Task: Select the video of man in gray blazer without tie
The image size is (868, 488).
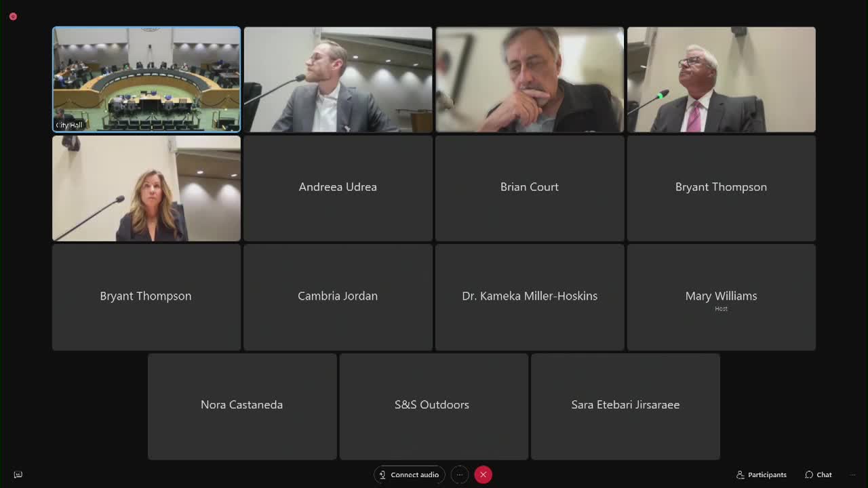Action: [338, 79]
